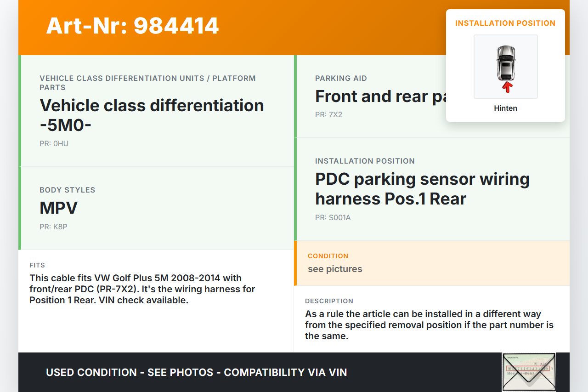The image size is (588, 392).
Task: Click the 'USED CONDITION - SEE PHOTOS' footer banner
Action: tap(196, 372)
